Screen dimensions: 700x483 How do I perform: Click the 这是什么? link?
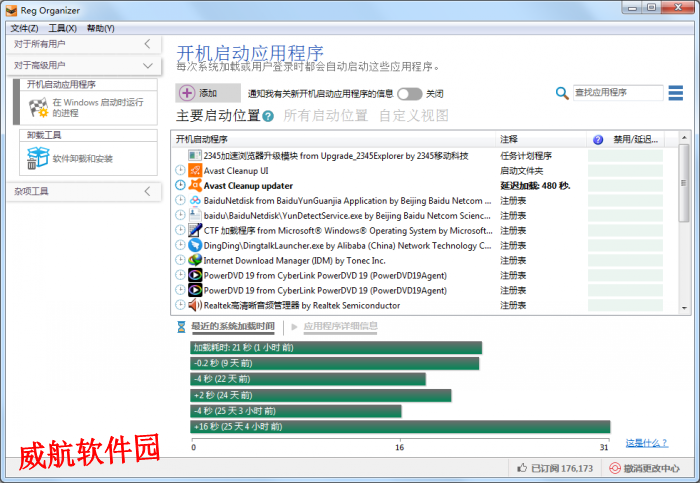point(646,443)
